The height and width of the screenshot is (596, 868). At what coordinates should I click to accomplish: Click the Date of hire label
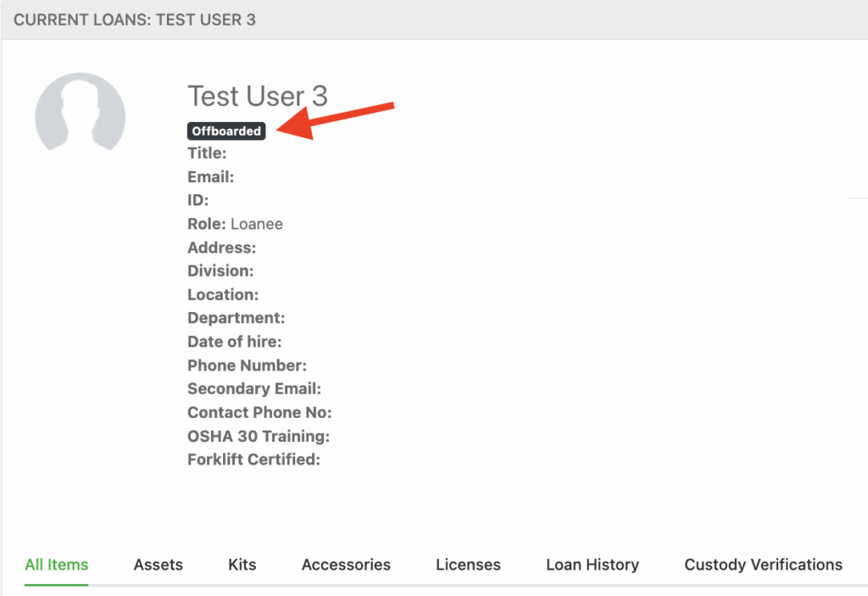point(234,342)
